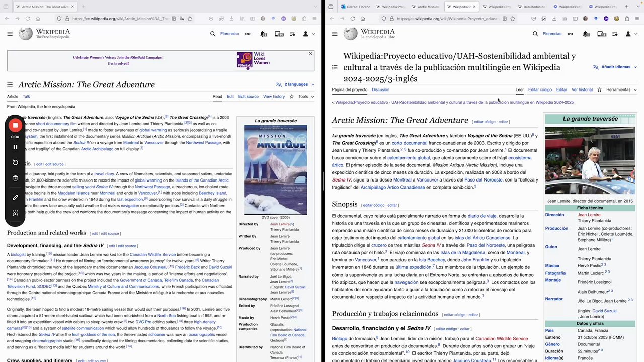Switch to the Resultados de tab

(531, 7)
